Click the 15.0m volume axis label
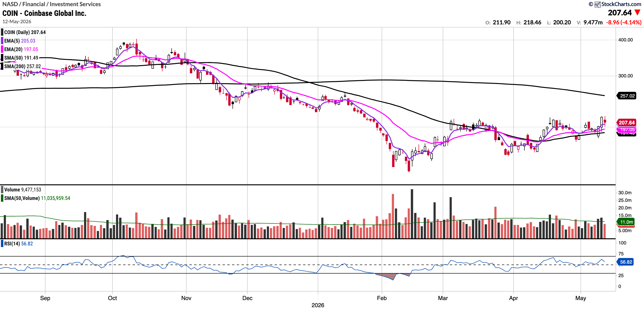The width and height of the screenshot is (644, 310). pos(625,215)
